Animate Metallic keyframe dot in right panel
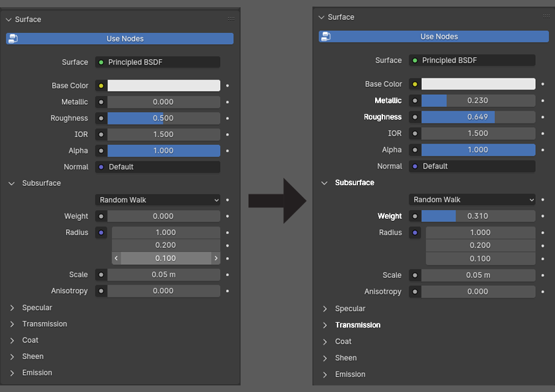555x392 pixels. click(x=542, y=101)
